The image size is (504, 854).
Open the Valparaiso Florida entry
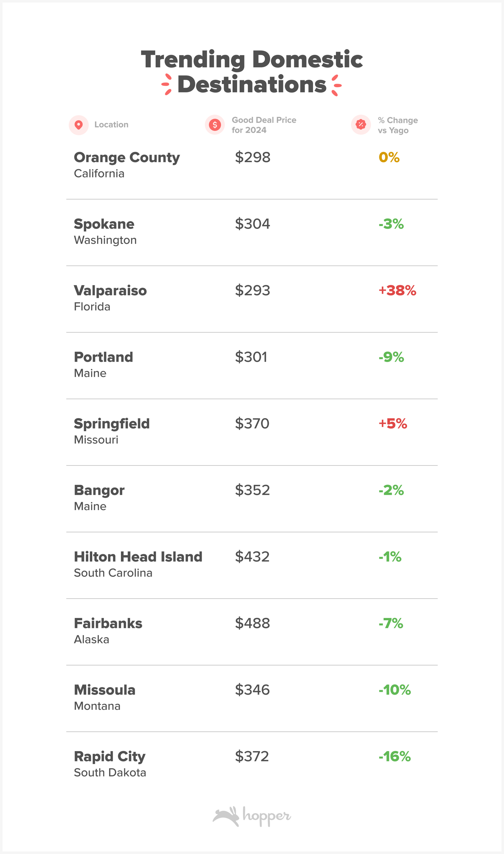point(110,291)
